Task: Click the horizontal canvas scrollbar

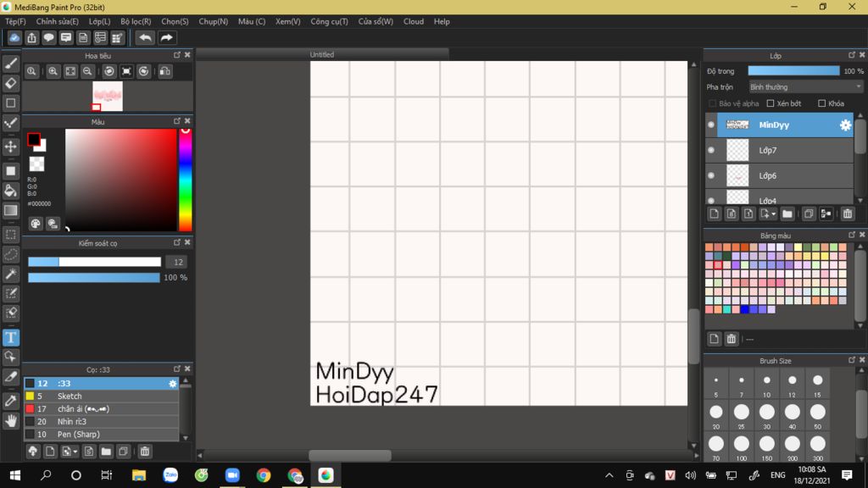Action: (x=350, y=455)
